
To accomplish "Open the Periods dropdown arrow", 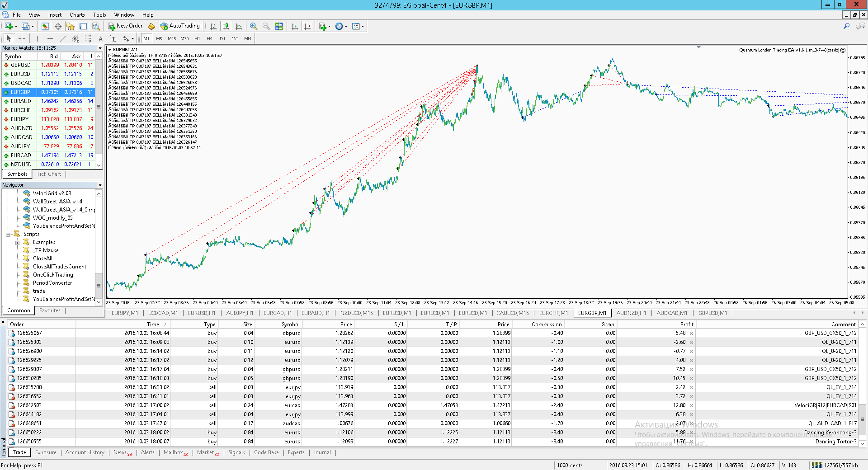I will coord(346,26).
